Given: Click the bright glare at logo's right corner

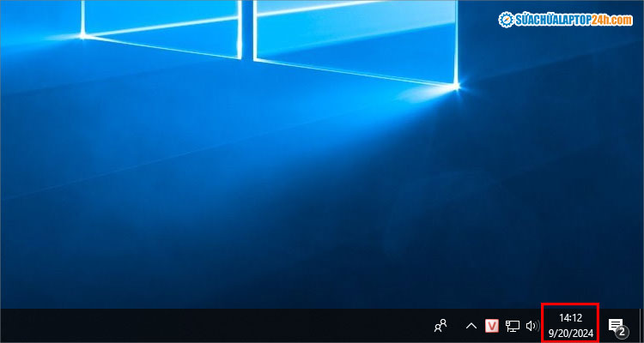Looking at the screenshot, I should coord(456,85).
